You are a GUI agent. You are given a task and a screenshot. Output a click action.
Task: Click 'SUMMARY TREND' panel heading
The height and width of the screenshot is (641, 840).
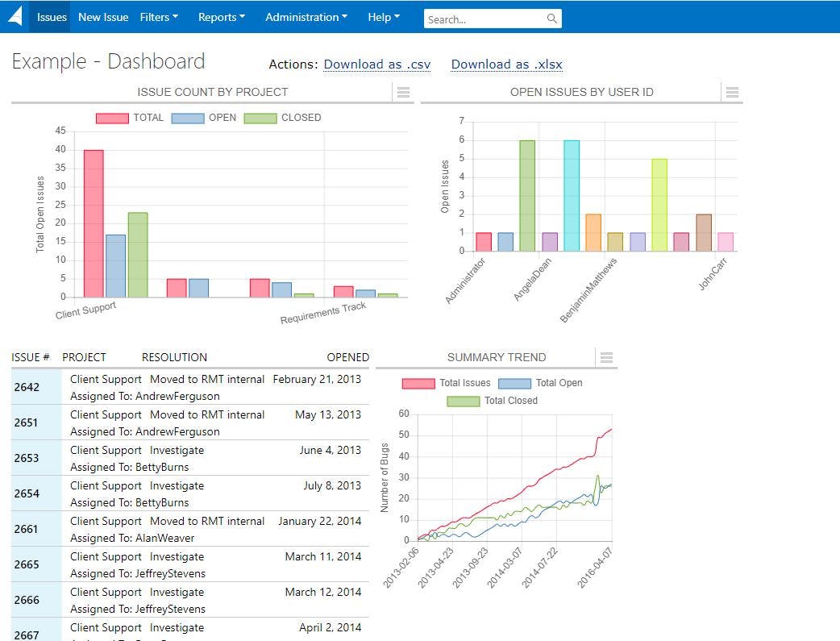pyautogui.click(x=497, y=357)
